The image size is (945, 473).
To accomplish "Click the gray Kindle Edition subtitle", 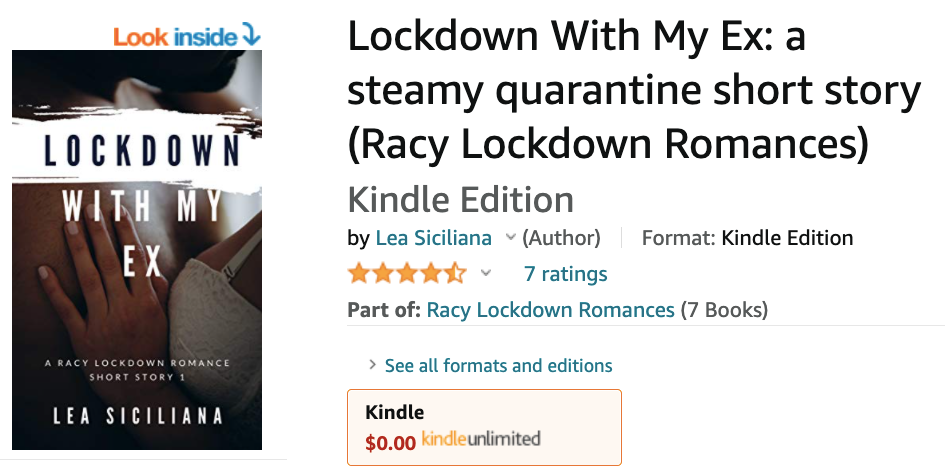I will (460, 200).
